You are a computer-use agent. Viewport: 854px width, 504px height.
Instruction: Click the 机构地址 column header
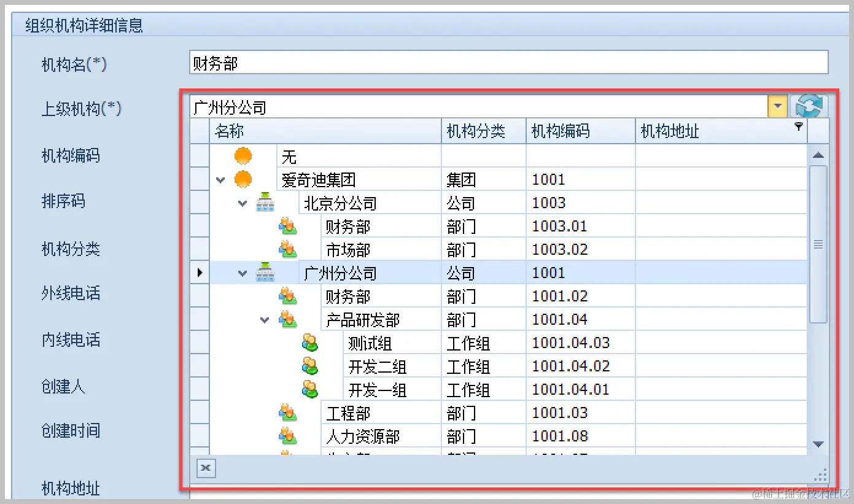[x=721, y=131]
